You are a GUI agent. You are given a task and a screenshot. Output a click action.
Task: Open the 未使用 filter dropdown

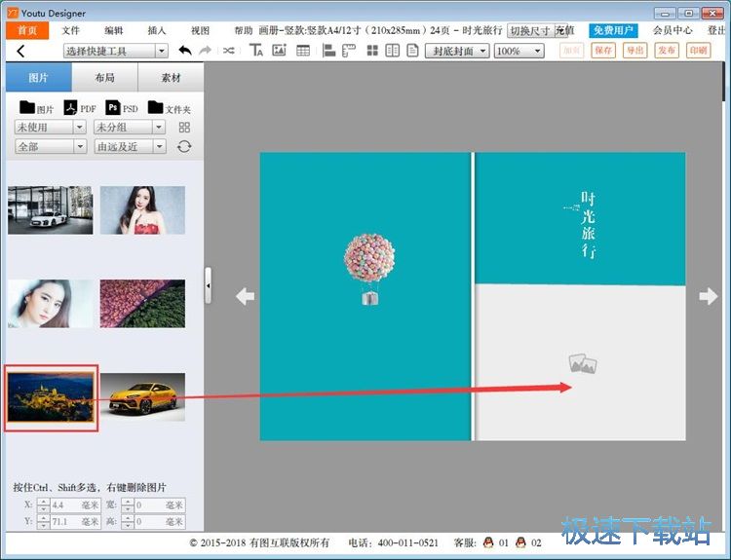click(x=51, y=128)
